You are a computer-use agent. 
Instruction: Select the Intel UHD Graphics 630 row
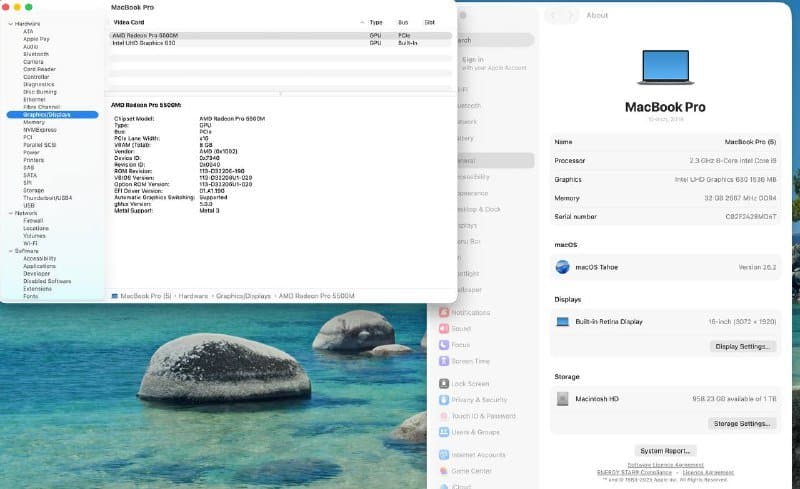tap(280, 43)
